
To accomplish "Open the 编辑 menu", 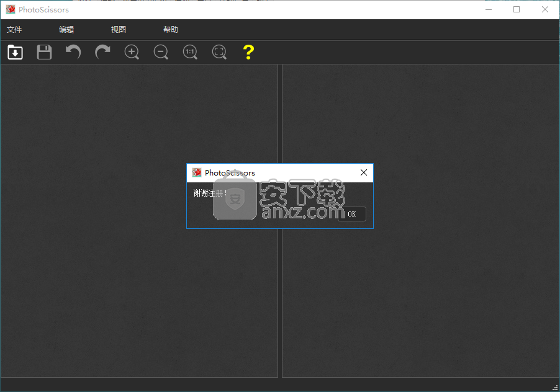I will [x=66, y=30].
